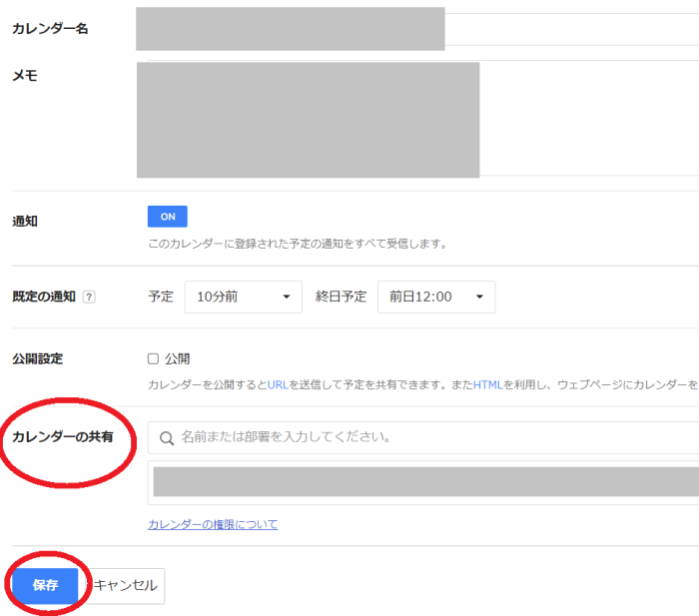Save settings with the 保存 button

coord(45,585)
